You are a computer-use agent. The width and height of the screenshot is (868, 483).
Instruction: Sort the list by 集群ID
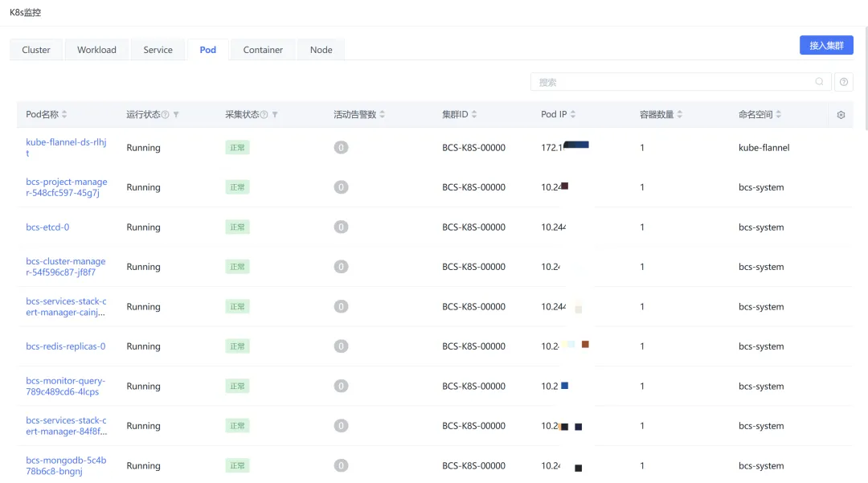(474, 115)
